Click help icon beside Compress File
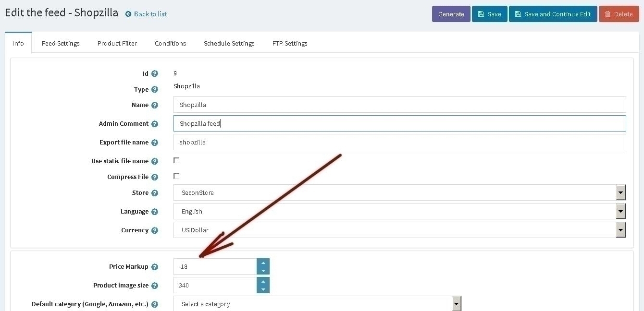This screenshot has height=311, width=644. click(x=155, y=177)
